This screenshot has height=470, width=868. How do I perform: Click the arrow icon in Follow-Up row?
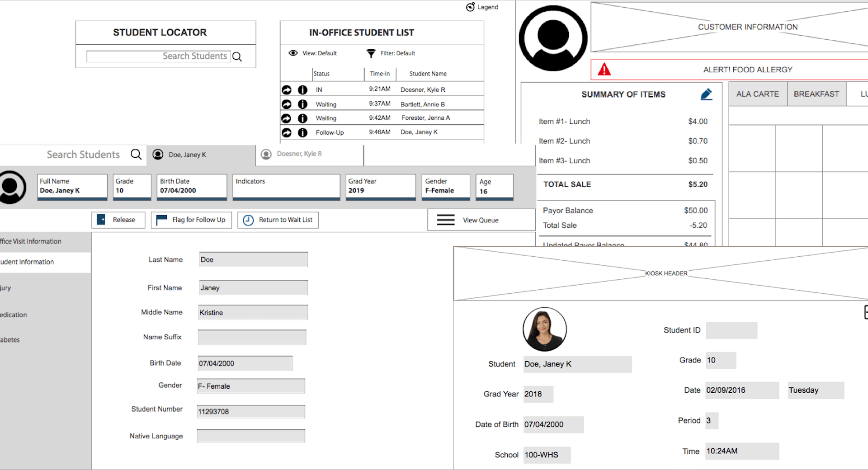click(287, 132)
